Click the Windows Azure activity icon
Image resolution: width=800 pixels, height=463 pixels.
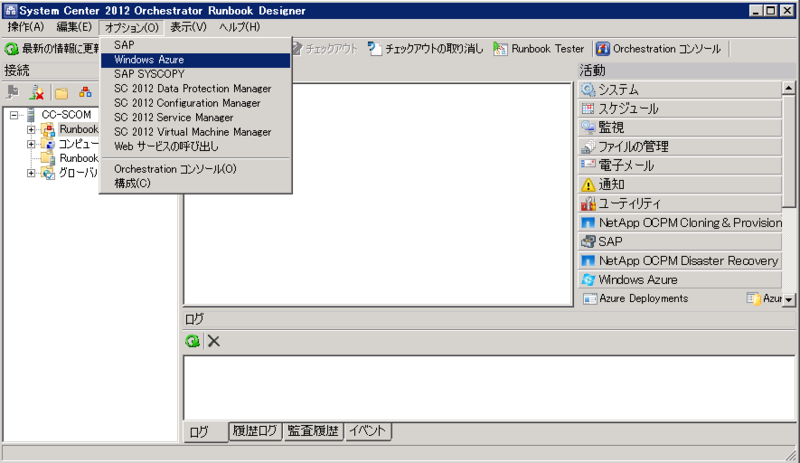(x=588, y=280)
